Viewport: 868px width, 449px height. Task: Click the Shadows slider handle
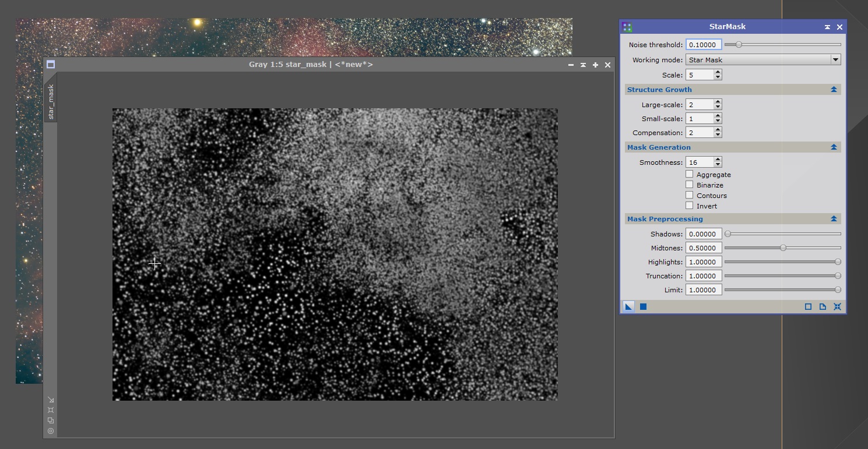pos(728,234)
